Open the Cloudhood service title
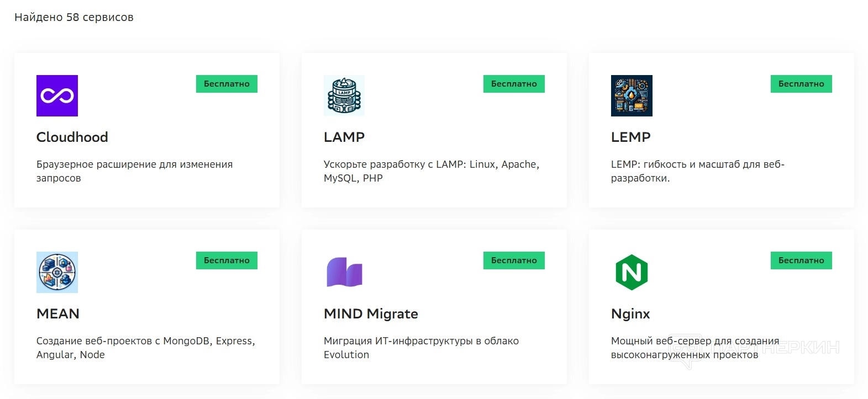This screenshot has width=868, height=399. [x=72, y=137]
